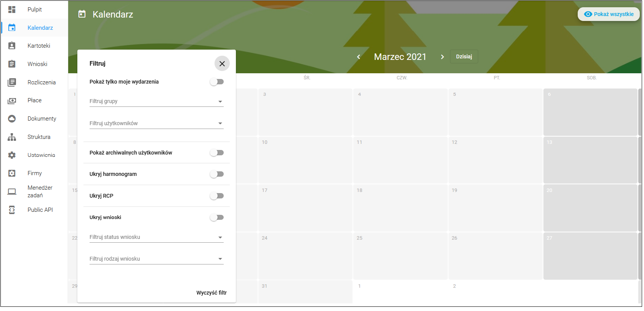The width and height of the screenshot is (644, 311).
Task: Expand the Filtruj grupy dropdown
Action: point(157,102)
